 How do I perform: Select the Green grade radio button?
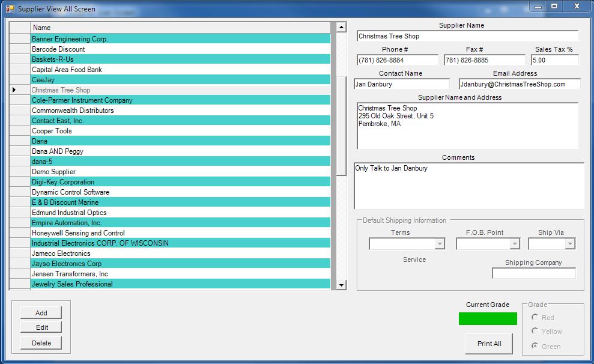(x=535, y=346)
